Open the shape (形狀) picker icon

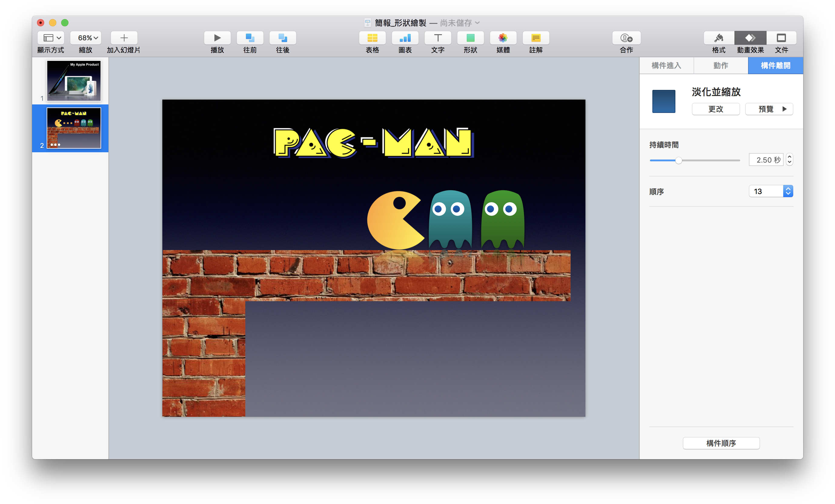click(470, 38)
